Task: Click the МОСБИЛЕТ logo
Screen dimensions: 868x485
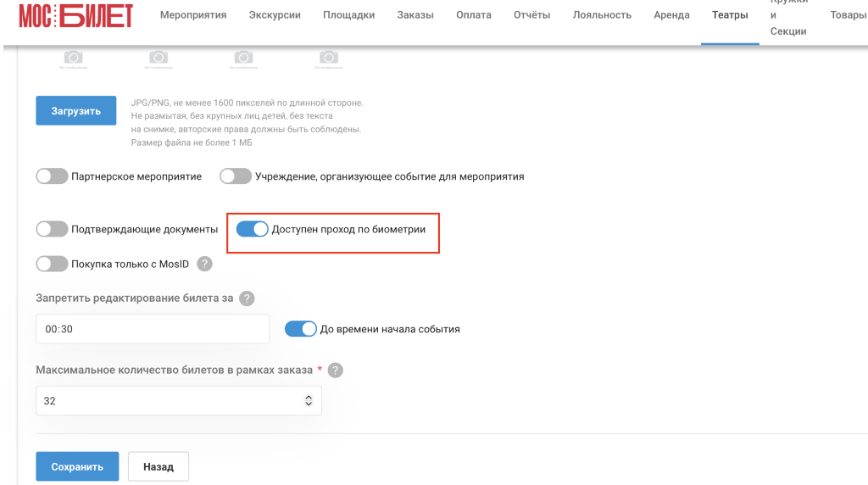Action: tap(75, 15)
